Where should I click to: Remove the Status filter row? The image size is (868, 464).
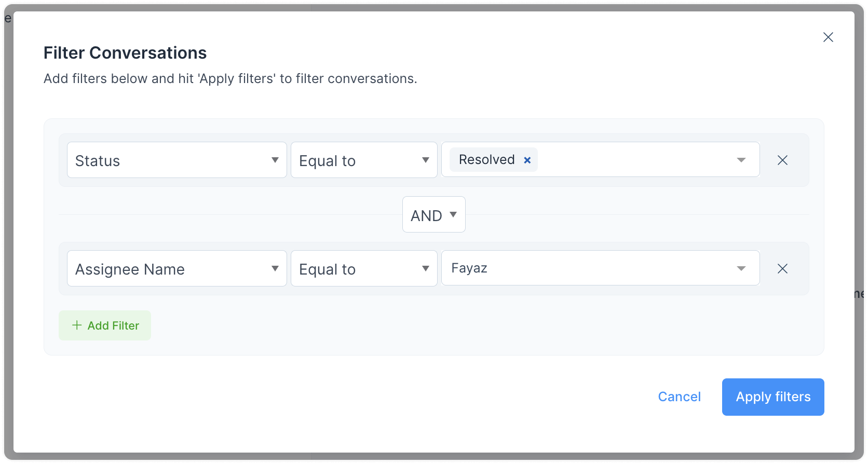782,160
